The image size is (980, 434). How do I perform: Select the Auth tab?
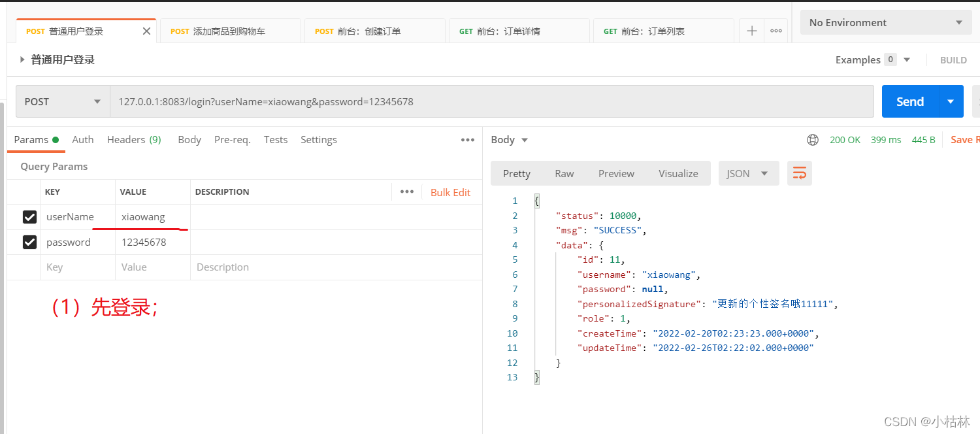click(83, 140)
